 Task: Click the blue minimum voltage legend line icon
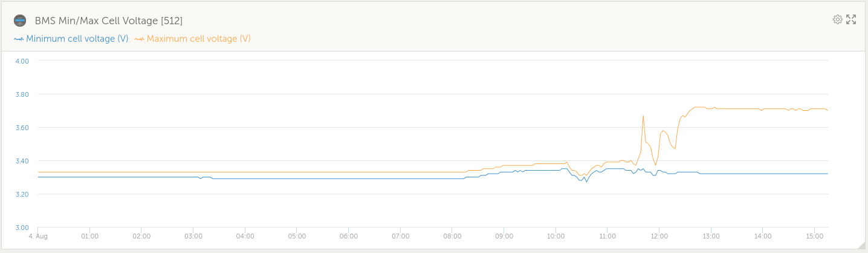(x=19, y=39)
